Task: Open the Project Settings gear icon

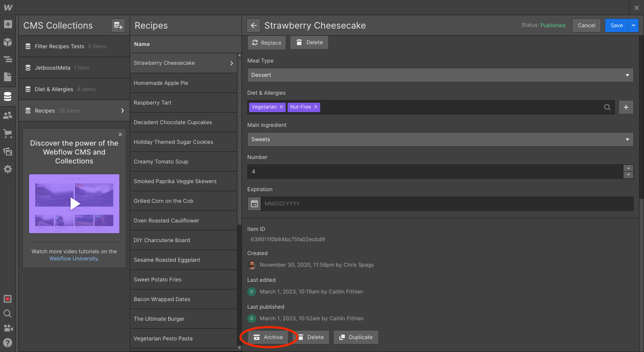Action: click(8, 169)
